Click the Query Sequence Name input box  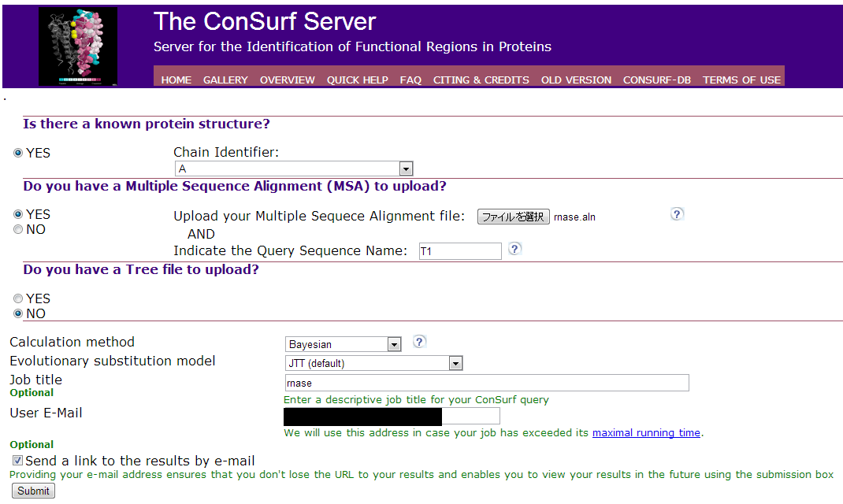pyautogui.click(x=460, y=251)
